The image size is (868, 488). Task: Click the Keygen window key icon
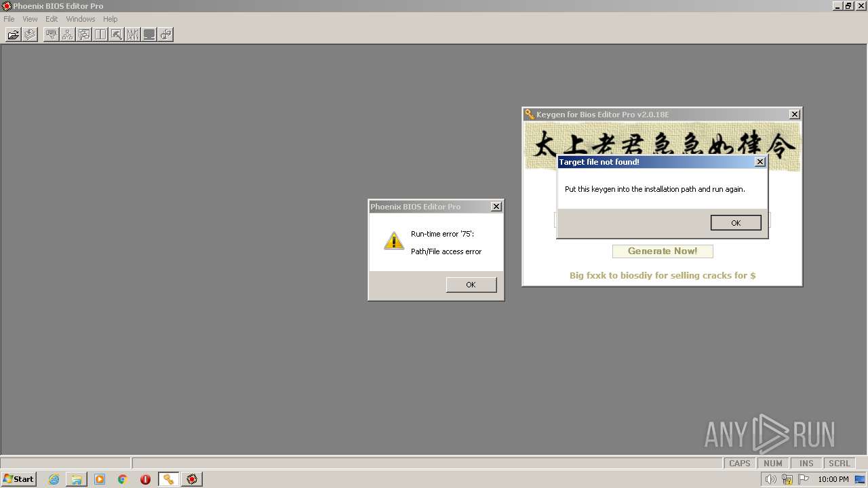click(x=530, y=115)
